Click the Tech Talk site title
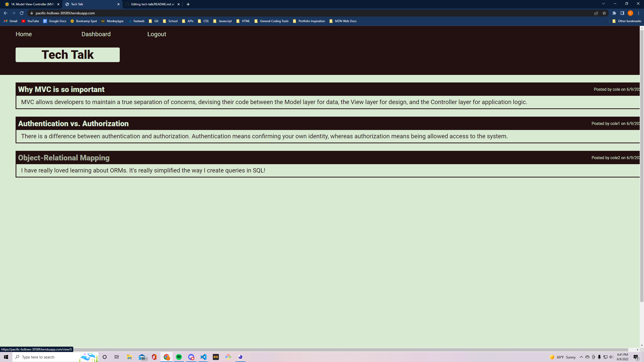Screen dimensions: 644x362 [x=68, y=55]
